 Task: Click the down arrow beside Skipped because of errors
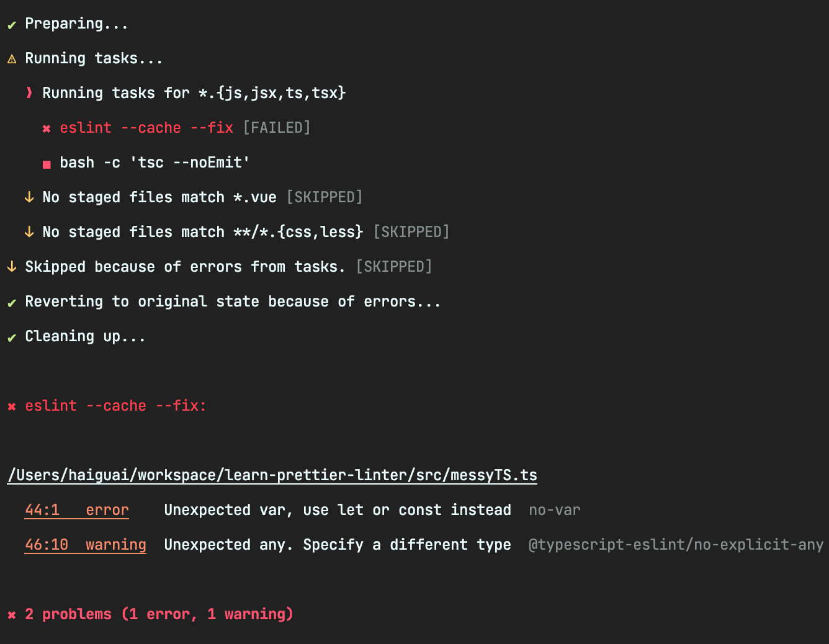pos(12,267)
